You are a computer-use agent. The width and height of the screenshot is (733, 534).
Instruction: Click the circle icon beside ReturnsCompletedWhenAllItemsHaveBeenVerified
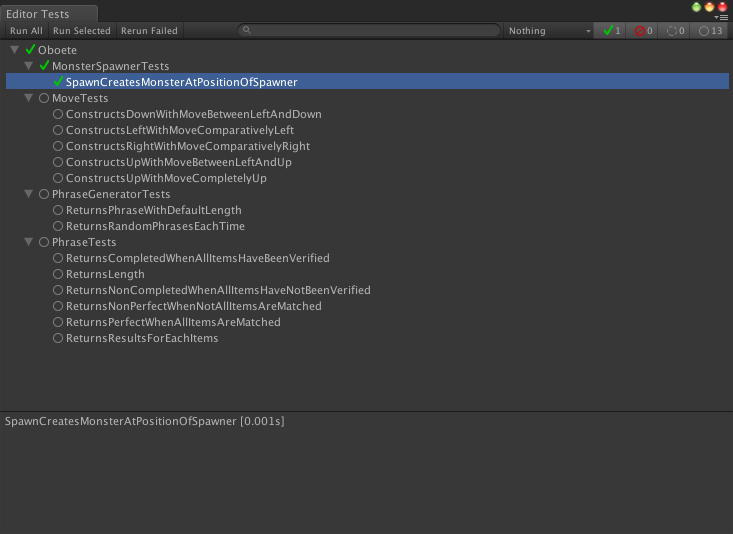[x=58, y=258]
